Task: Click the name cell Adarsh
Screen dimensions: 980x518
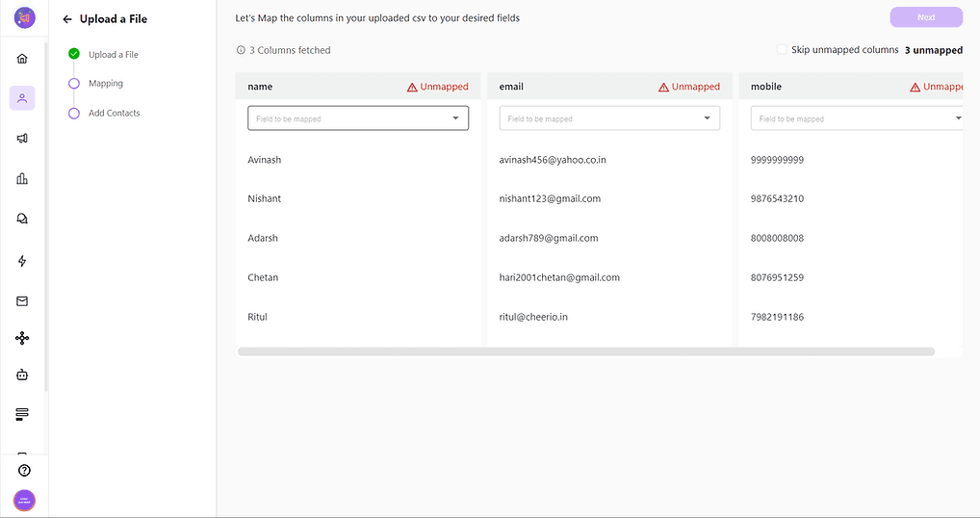Action: [x=263, y=238]
